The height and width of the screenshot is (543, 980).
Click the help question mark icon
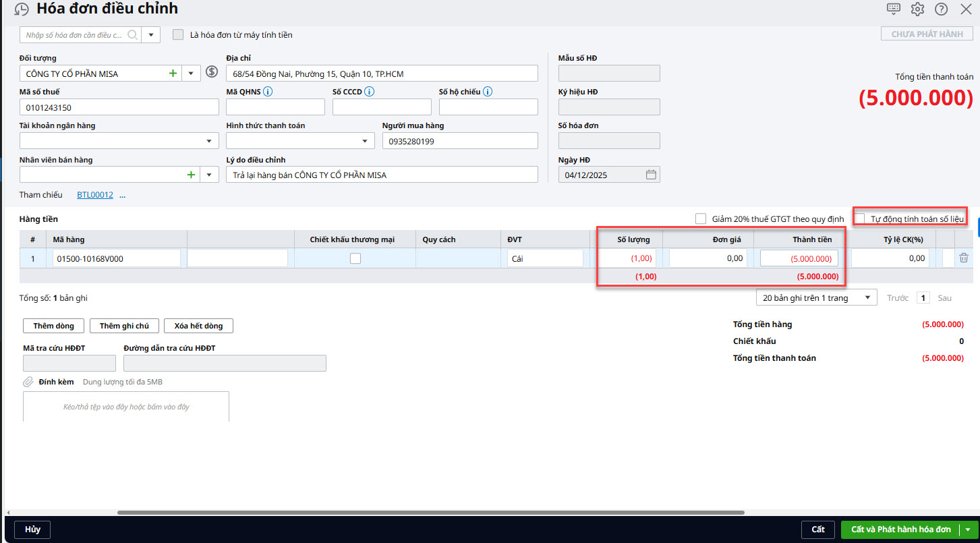click(x=941, y=9)
